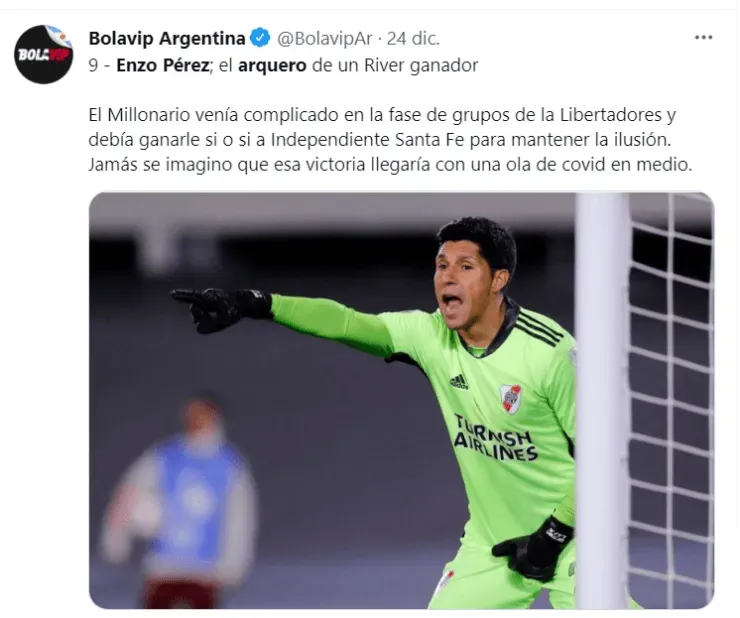Click the tweet headline ending River ganador
This screenshot has height=618, width=740.
[x=283, y=65]
